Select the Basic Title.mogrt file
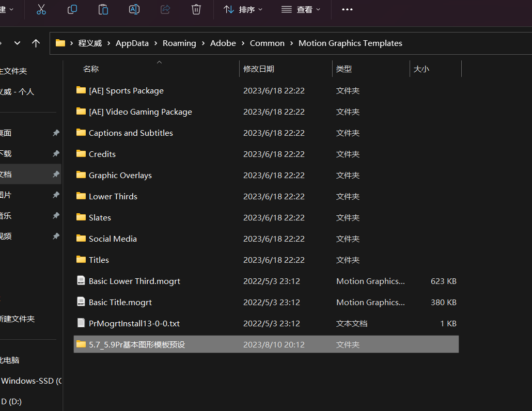This screenshot has height=411, width=532. coord(120,302)
